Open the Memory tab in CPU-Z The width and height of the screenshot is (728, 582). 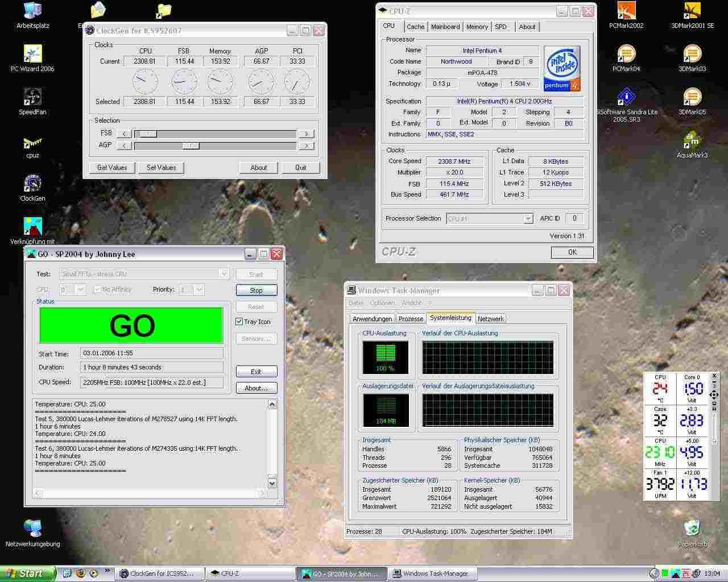[477, 27]
